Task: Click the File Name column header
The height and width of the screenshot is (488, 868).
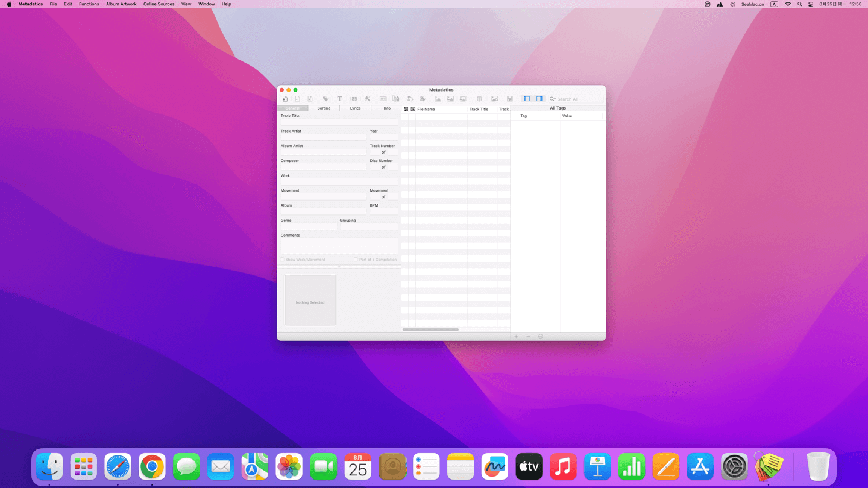Action: coord(441,109)
